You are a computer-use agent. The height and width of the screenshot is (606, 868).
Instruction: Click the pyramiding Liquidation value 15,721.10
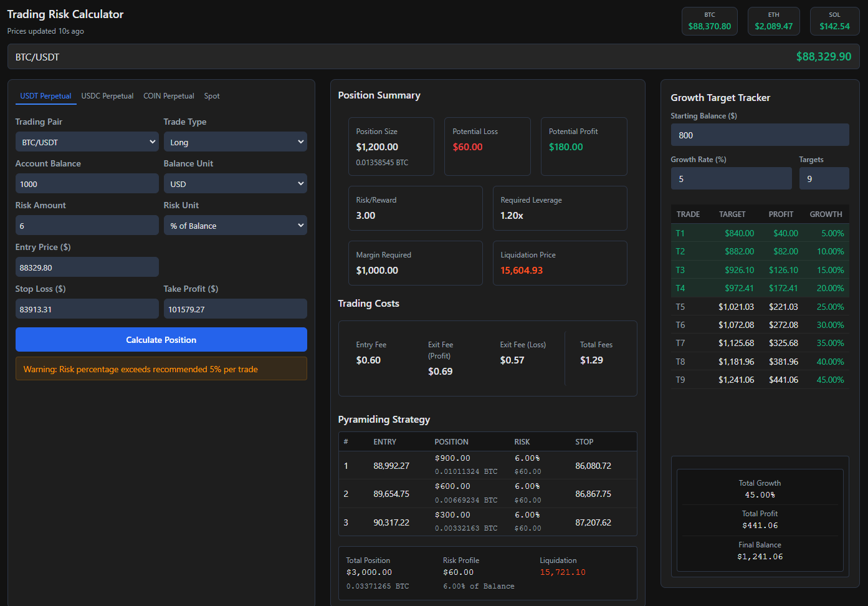point(563,572)
